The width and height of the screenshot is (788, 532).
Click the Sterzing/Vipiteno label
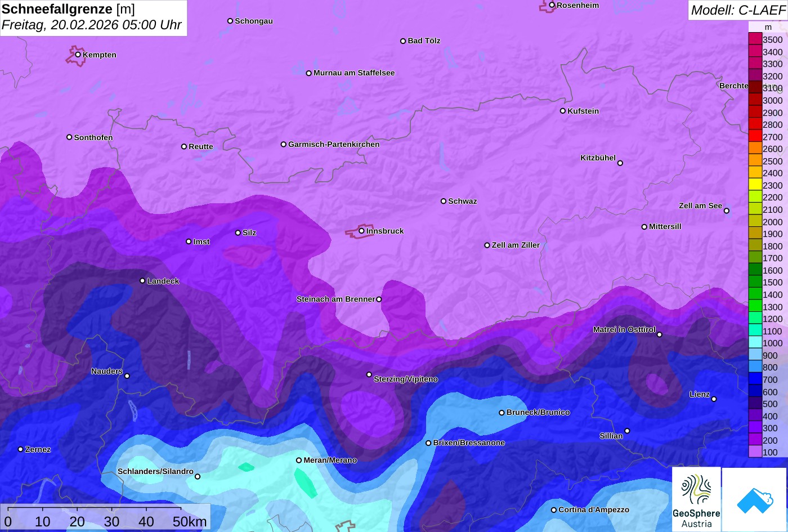(406, 379)
